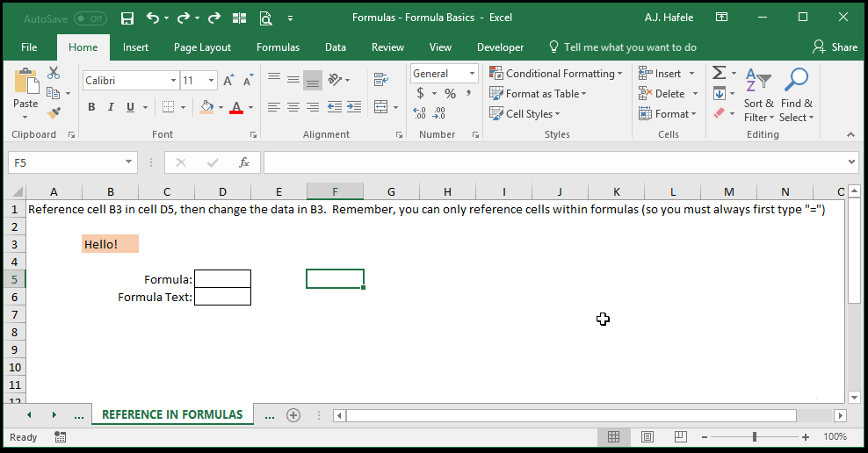Click the Insert Function fx icon

[244, 162]
